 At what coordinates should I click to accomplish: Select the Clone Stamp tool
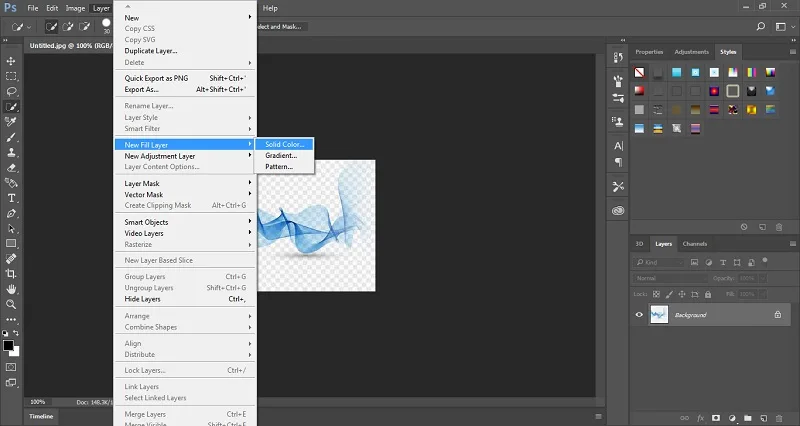11,153
